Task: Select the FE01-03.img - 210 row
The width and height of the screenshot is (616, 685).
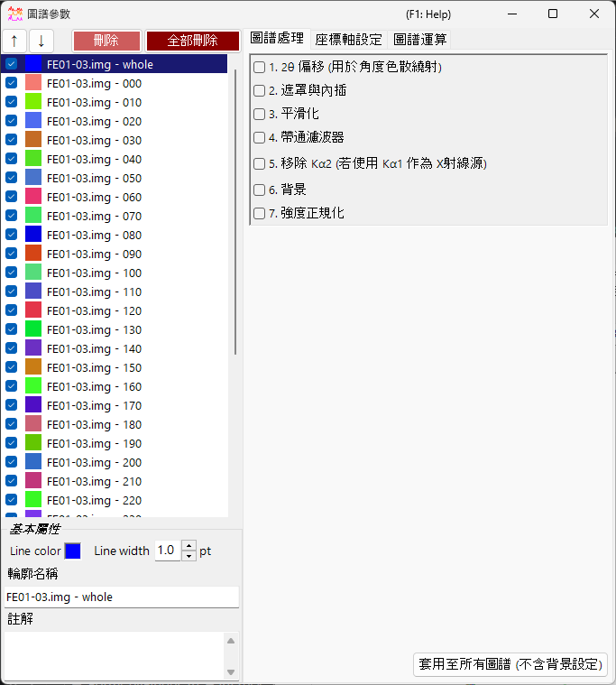Action: tap(115, 481)
